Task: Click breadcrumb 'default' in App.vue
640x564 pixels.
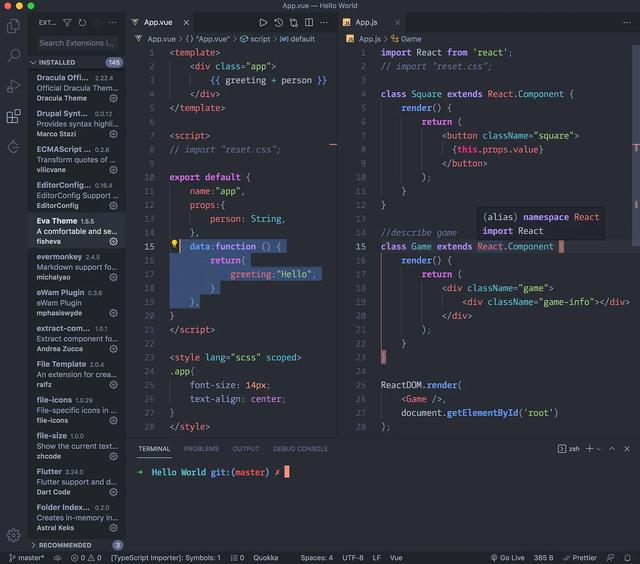Action: tap(297, 39)
